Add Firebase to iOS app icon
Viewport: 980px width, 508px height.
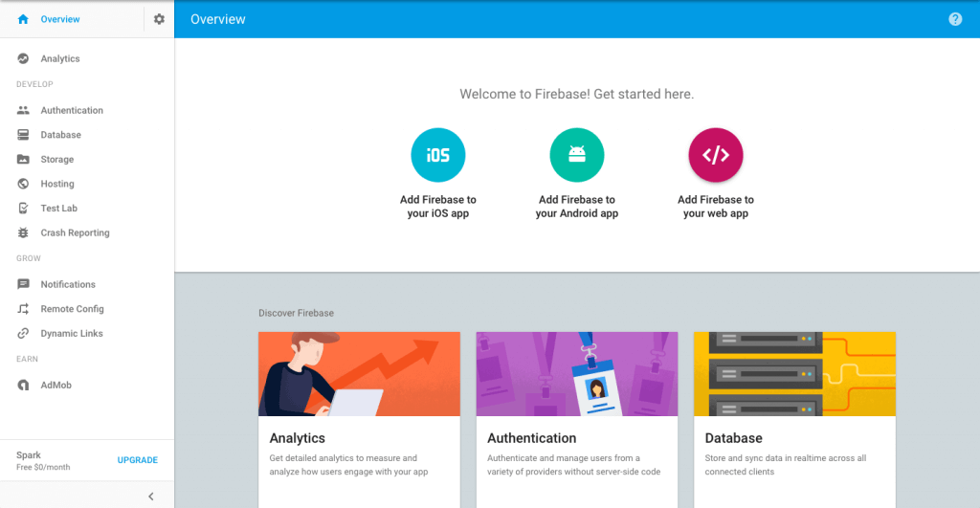[438, 155]
